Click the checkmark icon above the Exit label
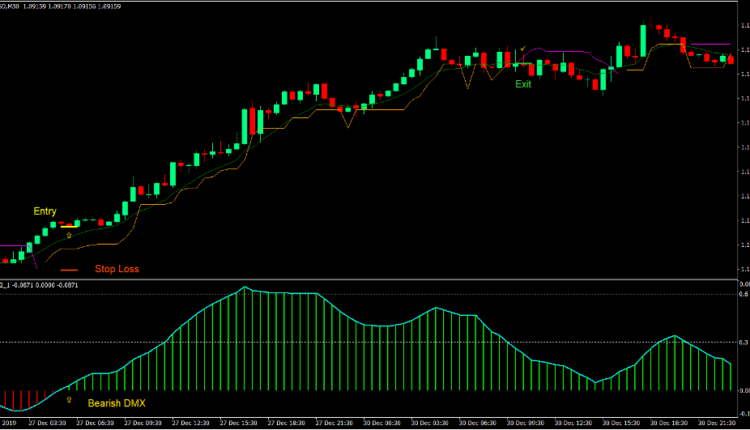Image resolution: width=750 pixels, height=430 pixels. point(522,48)
